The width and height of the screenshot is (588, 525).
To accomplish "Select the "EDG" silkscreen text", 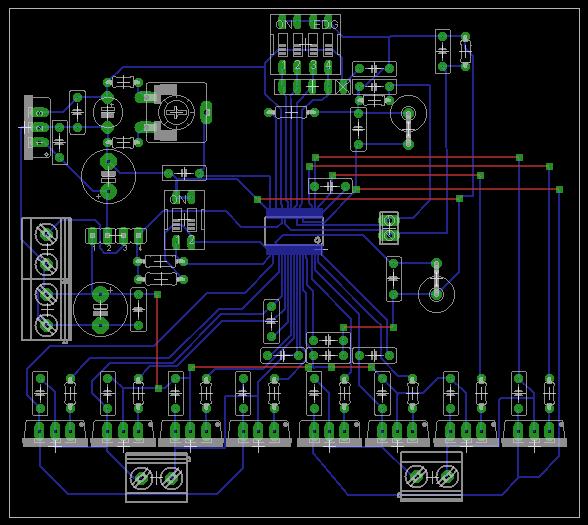I will click(x=326, y=25).
